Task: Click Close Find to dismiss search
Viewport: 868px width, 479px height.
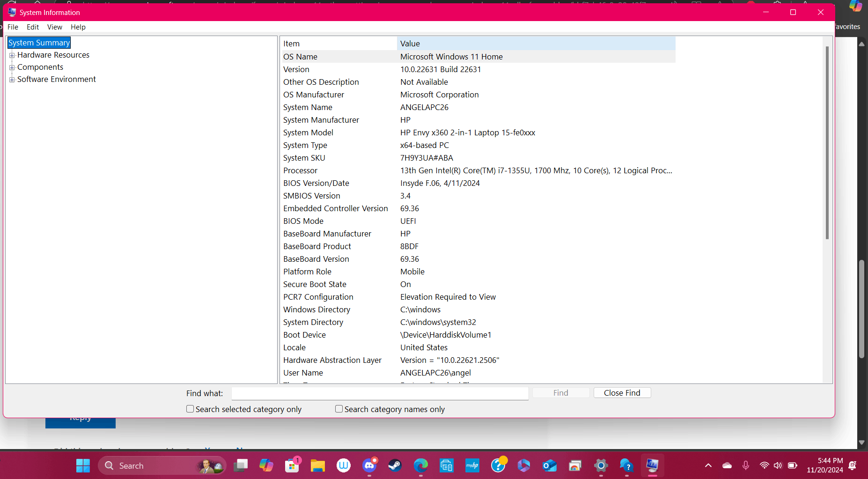Action: 622,393
